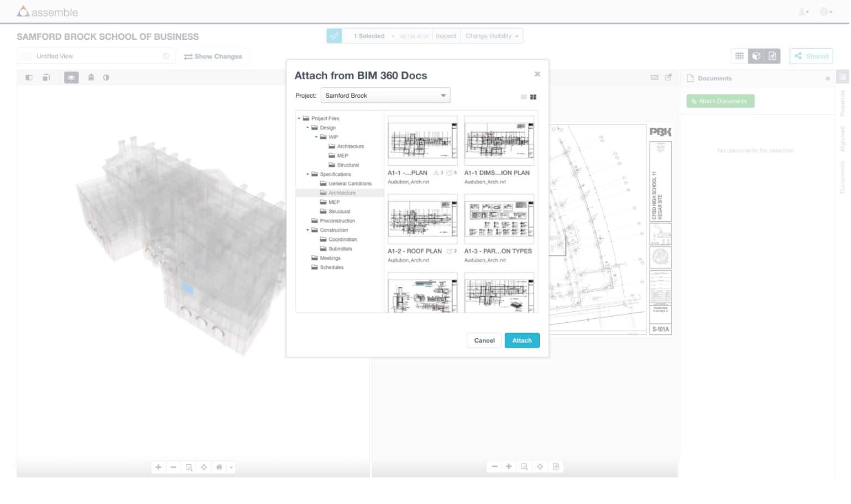Select the A1-2 ROOF PLAN thumbnail
The width and height of the screenshot is (851, 504).
coord(422,218)
